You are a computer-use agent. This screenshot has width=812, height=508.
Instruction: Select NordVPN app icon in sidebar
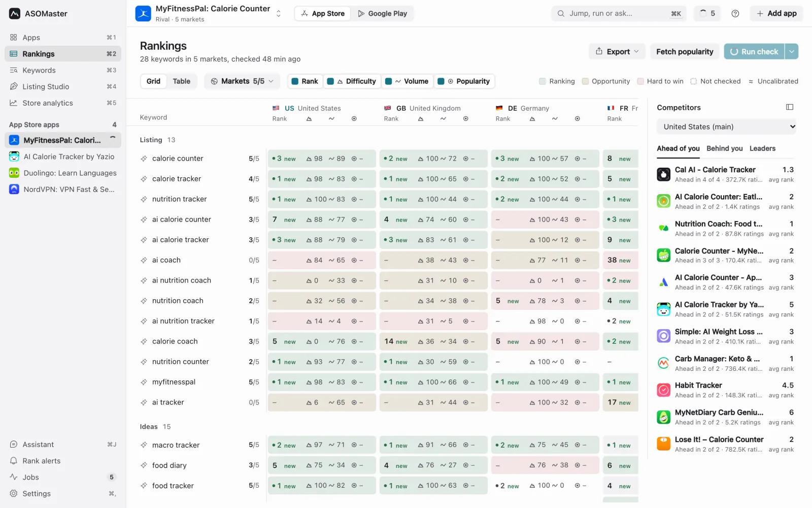click(14, 189)
